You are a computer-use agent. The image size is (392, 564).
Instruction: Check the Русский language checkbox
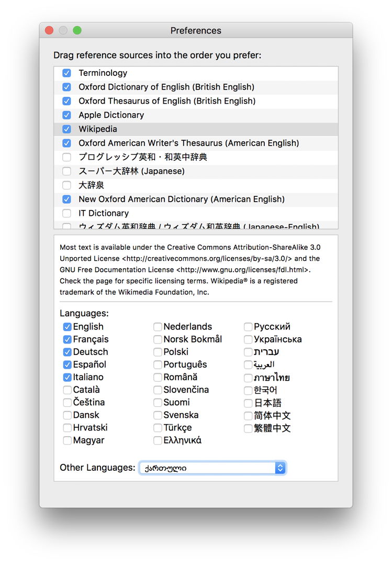pos(248,327)
